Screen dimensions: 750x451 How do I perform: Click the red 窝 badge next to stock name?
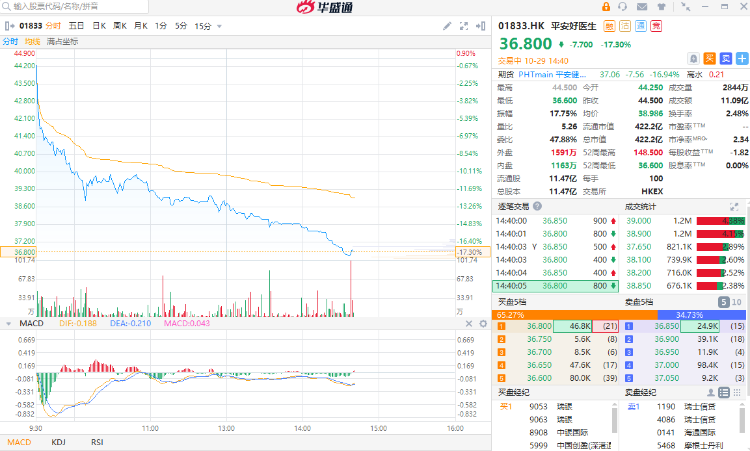(656, 26)
